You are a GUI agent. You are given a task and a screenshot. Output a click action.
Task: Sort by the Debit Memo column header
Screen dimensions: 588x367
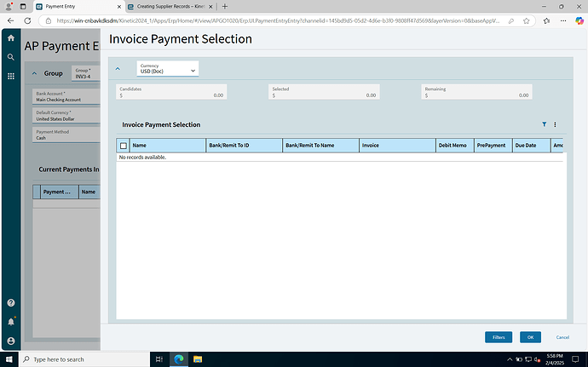coord(455,146)
